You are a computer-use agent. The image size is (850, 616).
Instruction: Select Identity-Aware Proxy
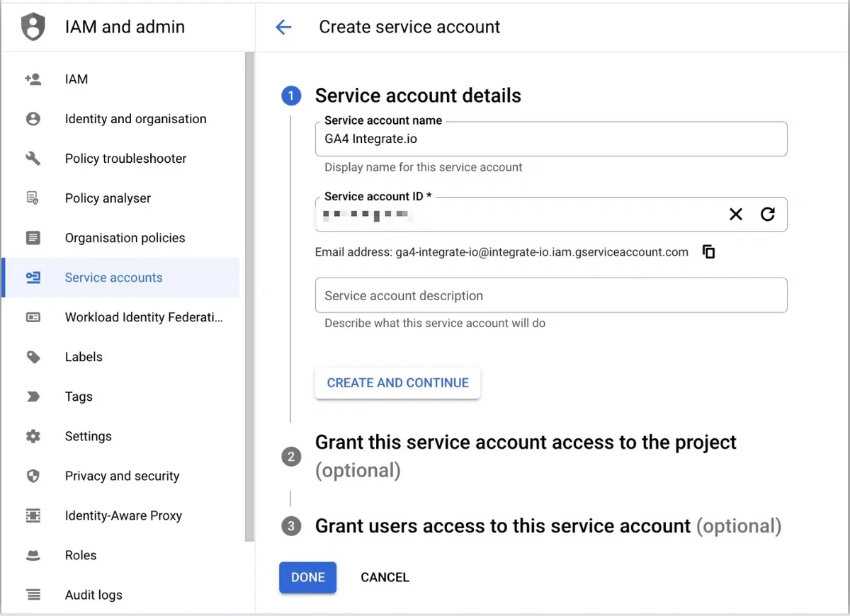click(123, 515)
